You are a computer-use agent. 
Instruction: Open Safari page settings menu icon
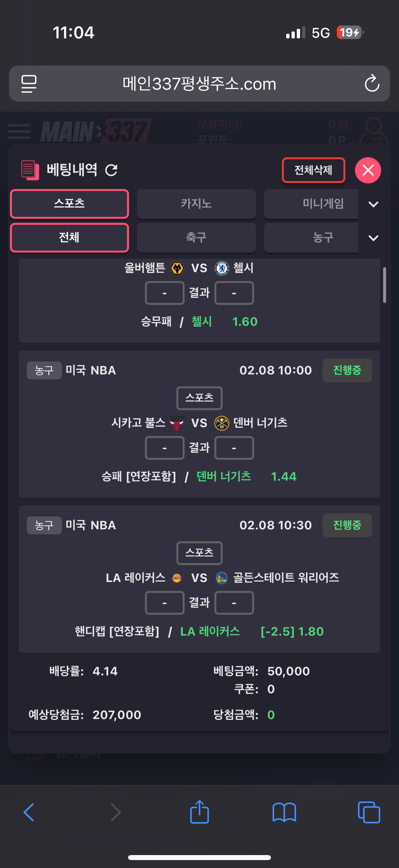(x=29, y=83)
